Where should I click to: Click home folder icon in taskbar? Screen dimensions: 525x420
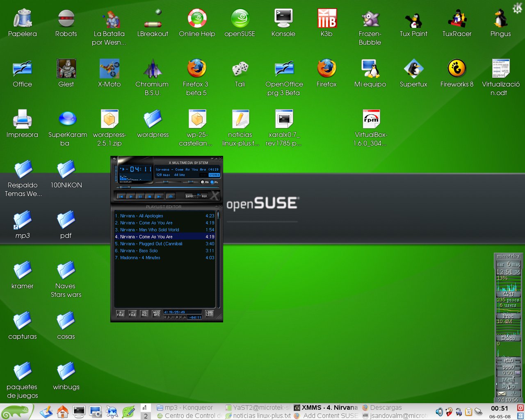(x=62, y=411)
